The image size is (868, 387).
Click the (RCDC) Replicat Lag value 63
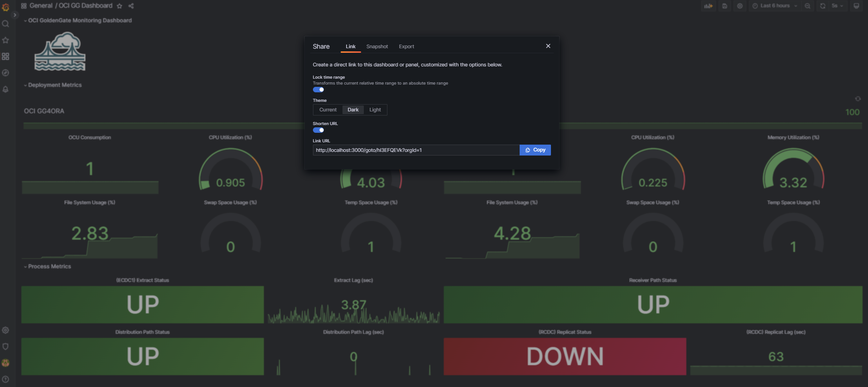776,357
